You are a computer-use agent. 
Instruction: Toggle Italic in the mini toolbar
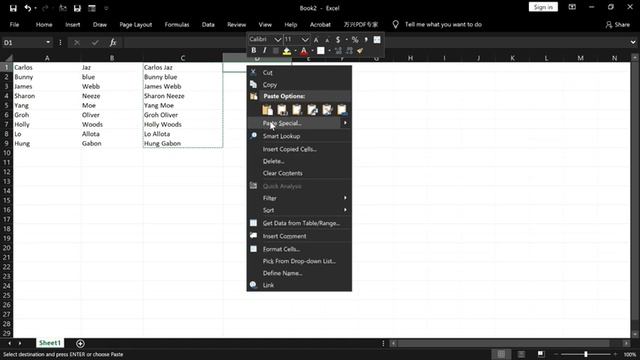pos(264,51)
